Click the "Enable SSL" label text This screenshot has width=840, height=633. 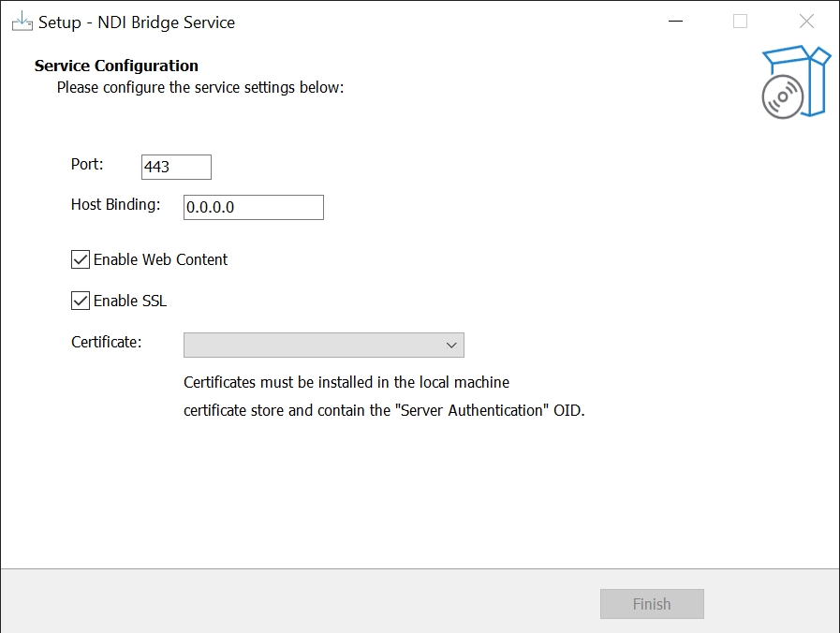click(x=130, y=301)
